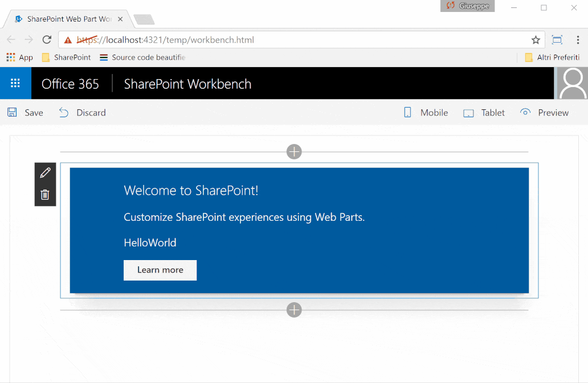588x383 pixels.
Task: Click the Save label in command bar
Action: point(34,113)
